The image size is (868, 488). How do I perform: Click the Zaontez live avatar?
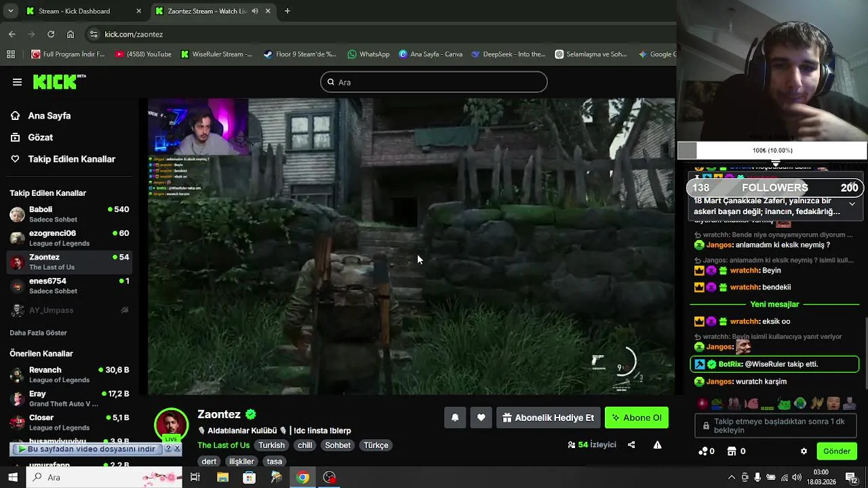(172, 426)
